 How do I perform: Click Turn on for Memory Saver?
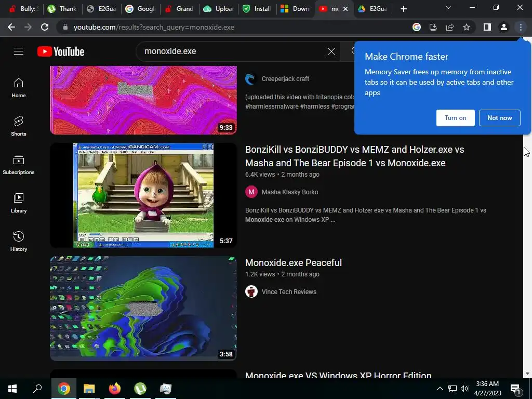pos(455,118)
